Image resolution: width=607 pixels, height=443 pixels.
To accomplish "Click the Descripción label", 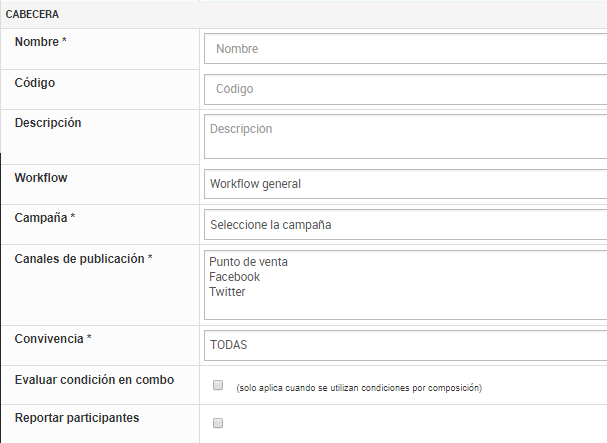I will coord(48,123).
